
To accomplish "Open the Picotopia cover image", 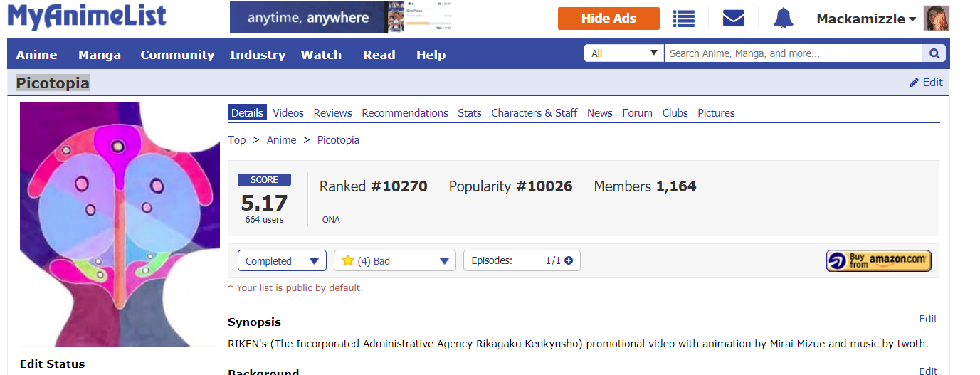I will 120,225.
